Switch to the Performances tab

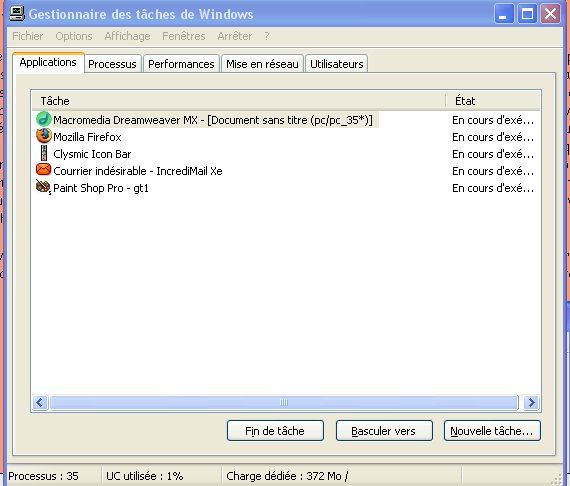[181, 64]
